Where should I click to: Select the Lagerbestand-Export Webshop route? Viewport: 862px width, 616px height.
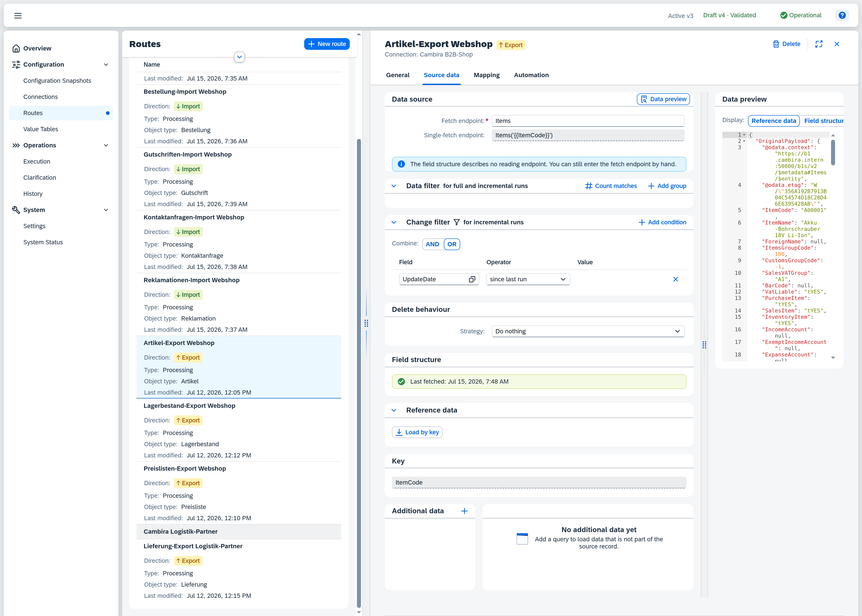(239, 430)
